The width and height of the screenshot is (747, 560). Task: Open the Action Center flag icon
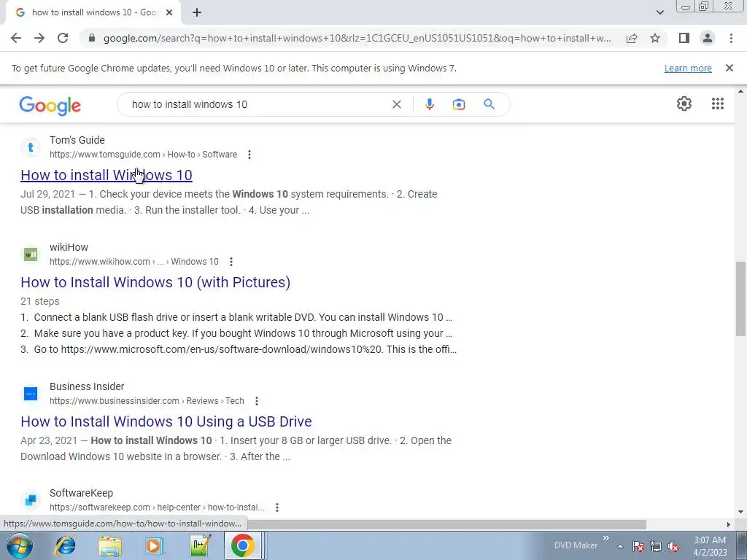pyautogui.click(x=638, y=546)
